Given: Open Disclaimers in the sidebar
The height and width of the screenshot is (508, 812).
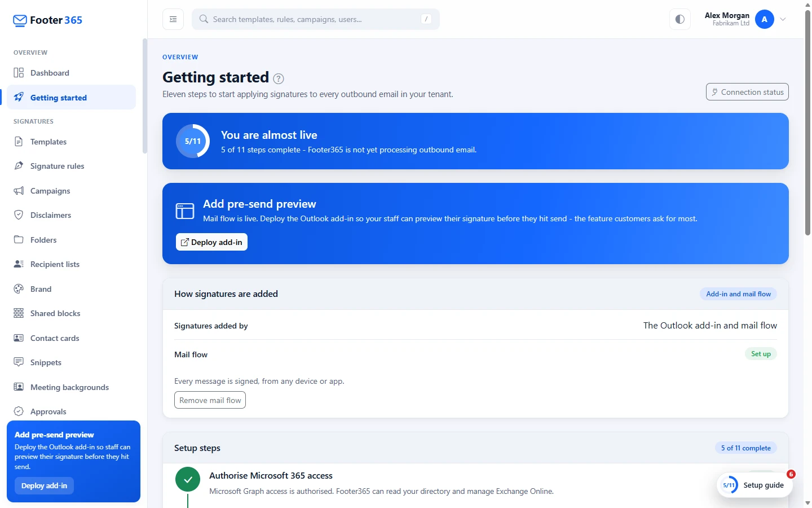Looking at the screenshot, I should pyautogui.click(x=71, y=215).
